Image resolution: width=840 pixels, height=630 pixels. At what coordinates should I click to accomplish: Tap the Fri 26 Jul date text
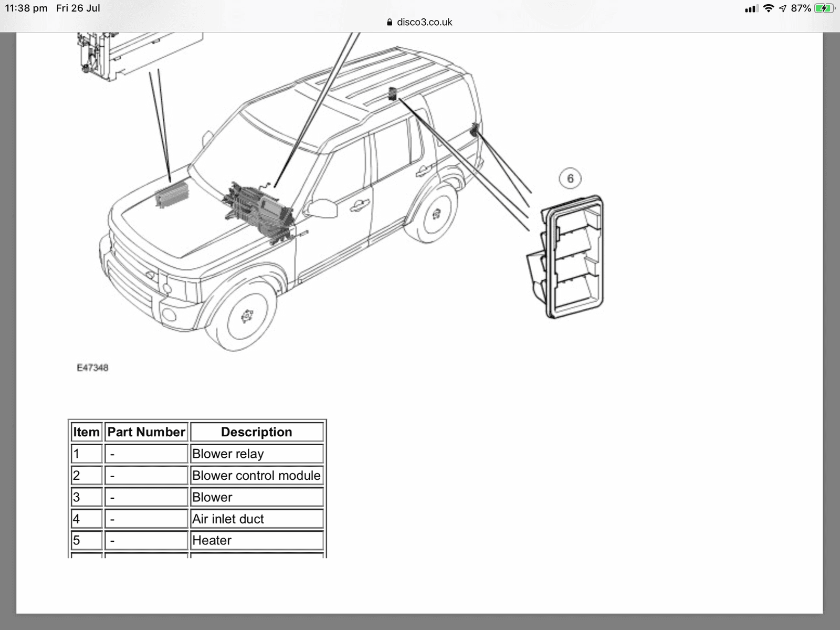click(78, 8)
